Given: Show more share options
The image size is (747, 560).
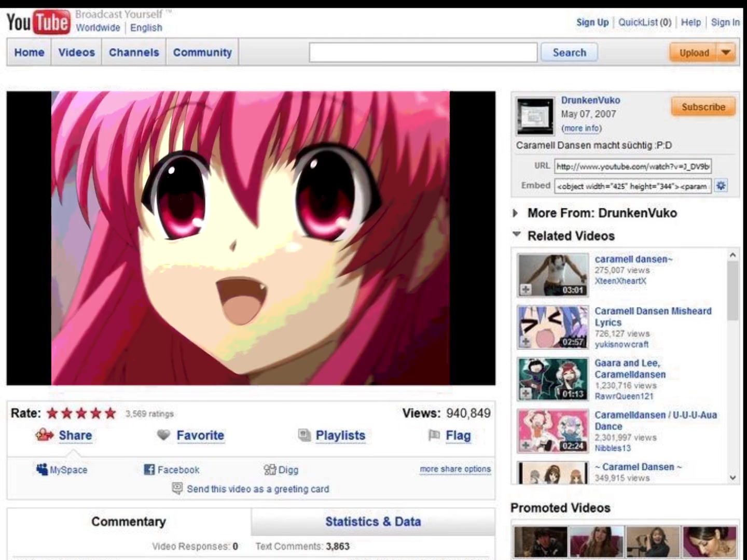Looking at the screenshot, I should pyautogui.click(x=455, y=469).
